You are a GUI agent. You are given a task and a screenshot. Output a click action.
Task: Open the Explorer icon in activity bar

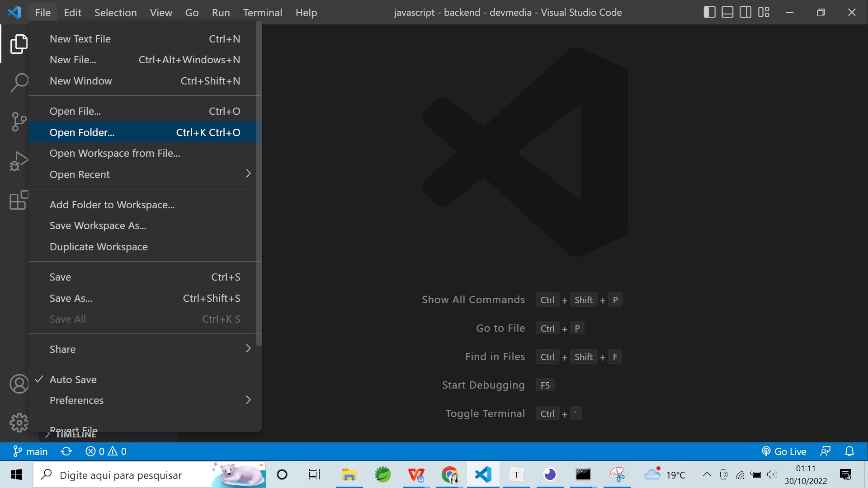point(19,44)
